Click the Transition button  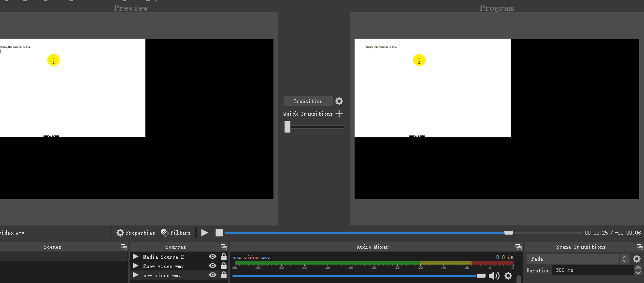click(x=308, y=101)
